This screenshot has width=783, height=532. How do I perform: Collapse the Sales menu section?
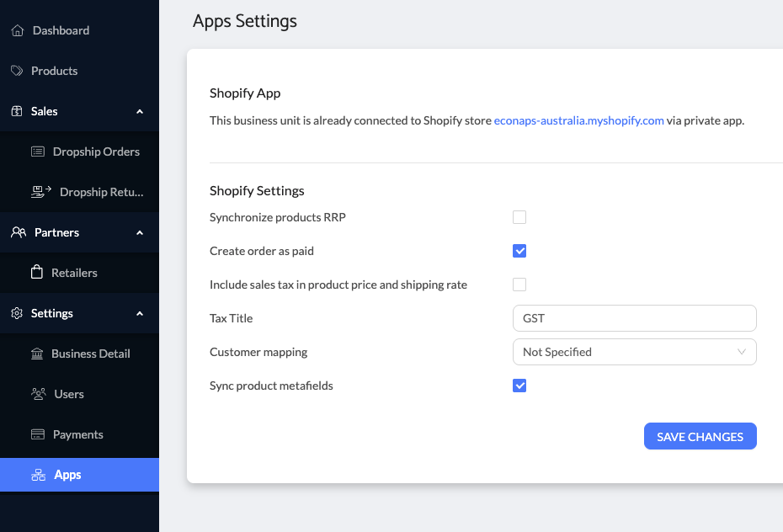(140, 111)
